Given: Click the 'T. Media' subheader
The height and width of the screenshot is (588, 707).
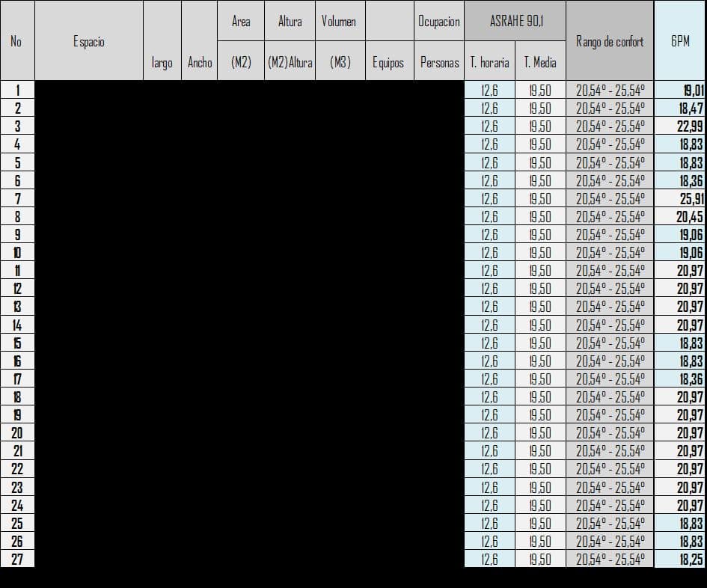Looking at the screenshot, I should point(540,61).
